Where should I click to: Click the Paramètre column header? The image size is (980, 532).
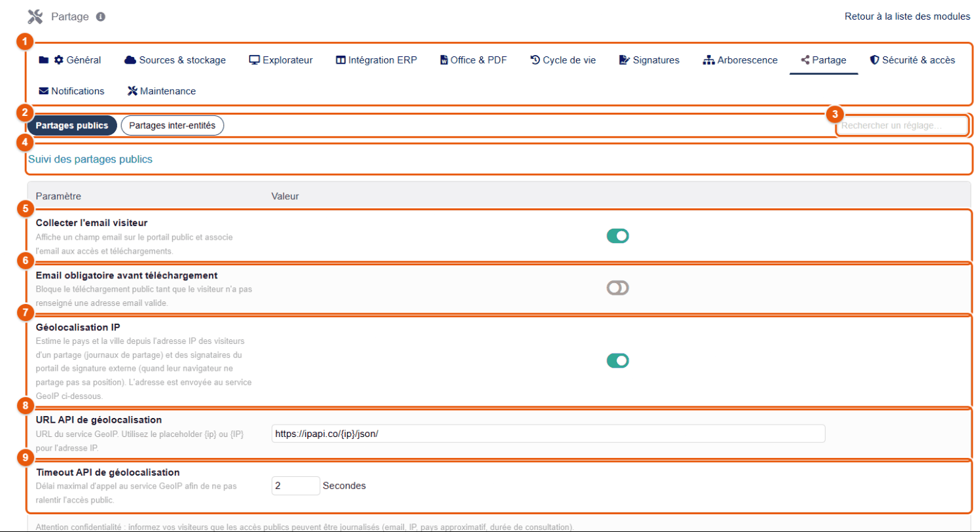[x=58, y=196]
